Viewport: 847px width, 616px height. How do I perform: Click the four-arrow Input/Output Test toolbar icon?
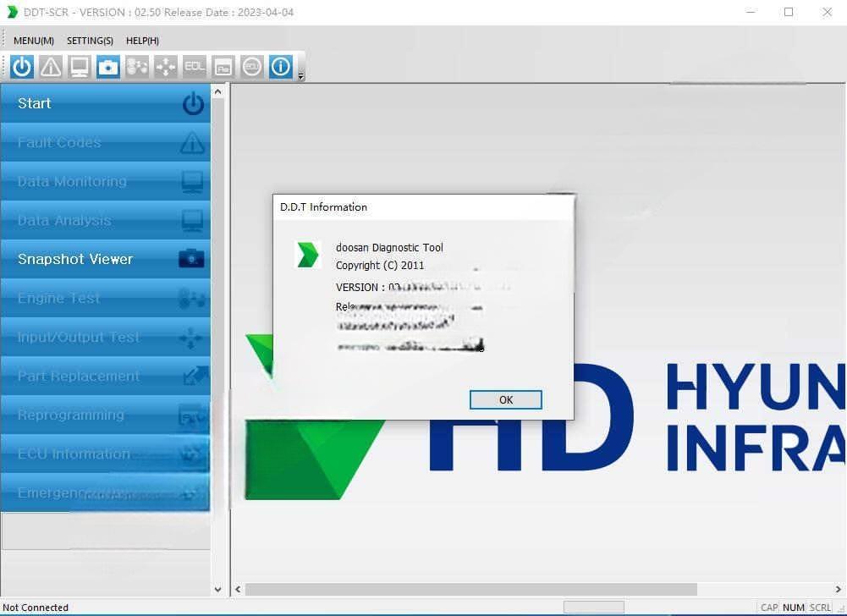click(x=166, y=67)
